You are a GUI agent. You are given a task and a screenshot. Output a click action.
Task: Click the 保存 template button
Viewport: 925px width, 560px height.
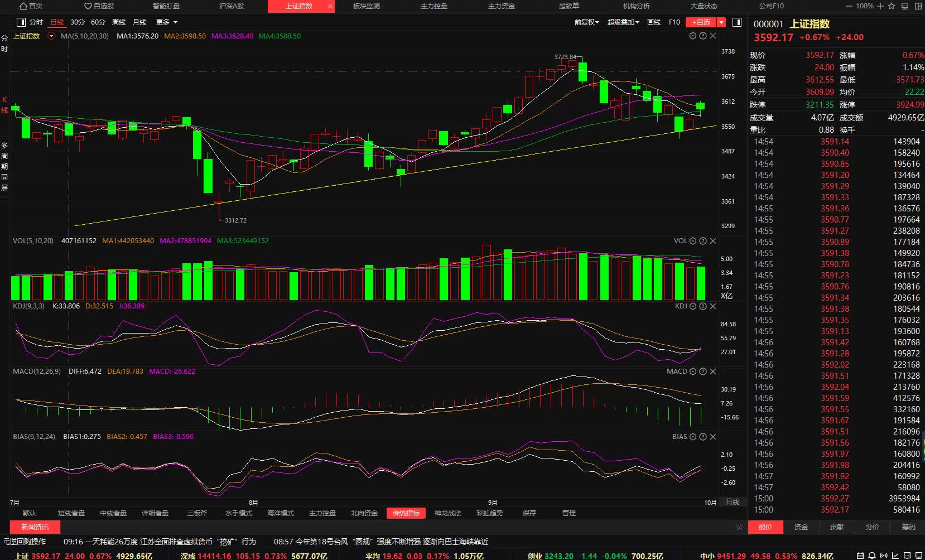(x=529, y=513)
